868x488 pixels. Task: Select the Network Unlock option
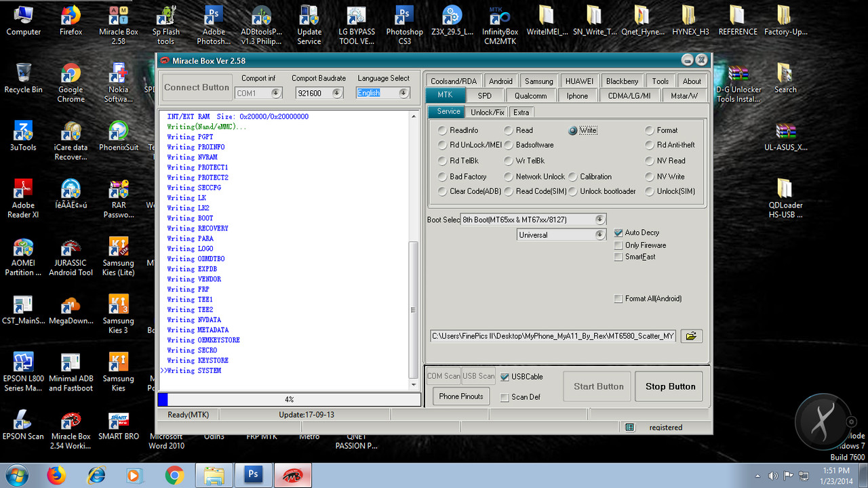535,176
